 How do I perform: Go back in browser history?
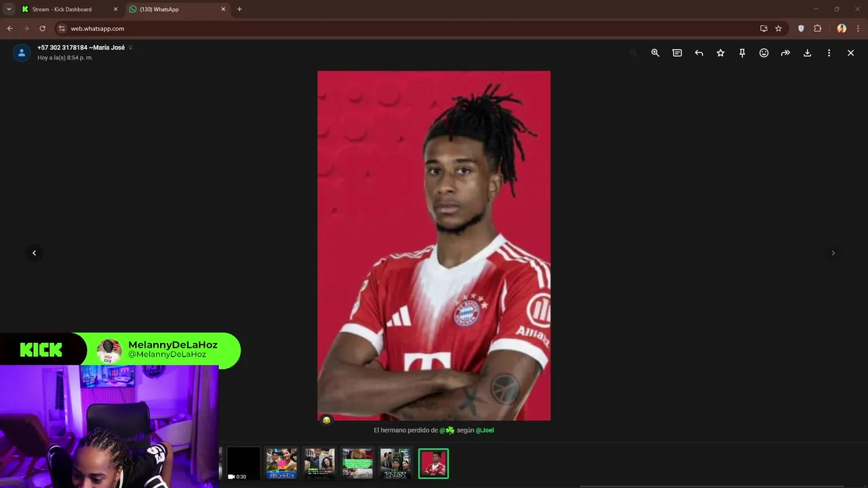(x=9, y=28)
